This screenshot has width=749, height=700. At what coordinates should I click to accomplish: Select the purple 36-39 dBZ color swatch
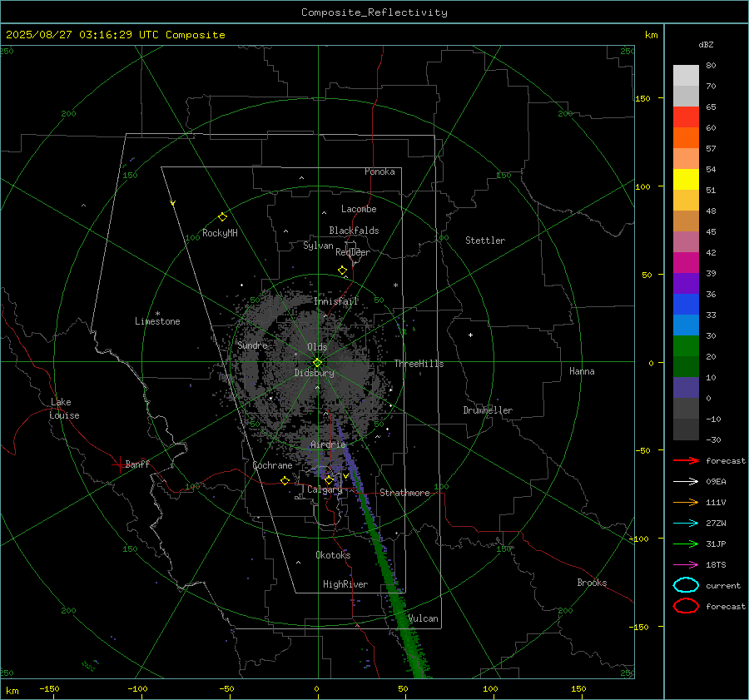(686, 283)
